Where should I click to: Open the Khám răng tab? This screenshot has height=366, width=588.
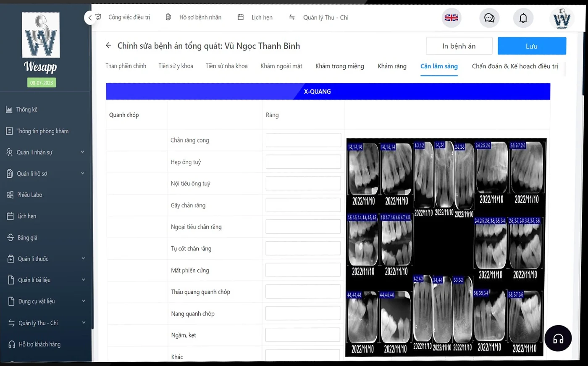pos(392,66)
